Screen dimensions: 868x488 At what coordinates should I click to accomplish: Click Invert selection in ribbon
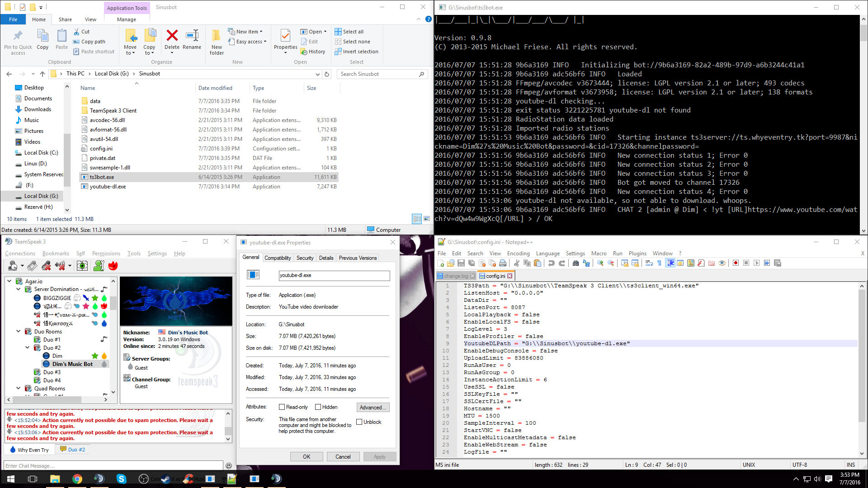(x=356, y=52)
